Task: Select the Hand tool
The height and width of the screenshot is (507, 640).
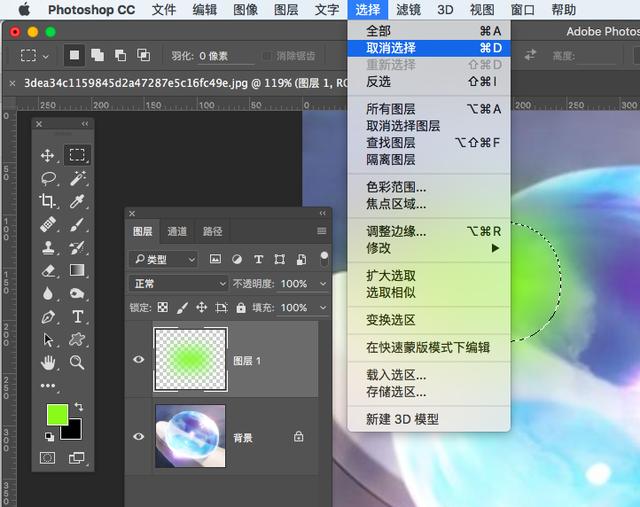Action: 48,362
